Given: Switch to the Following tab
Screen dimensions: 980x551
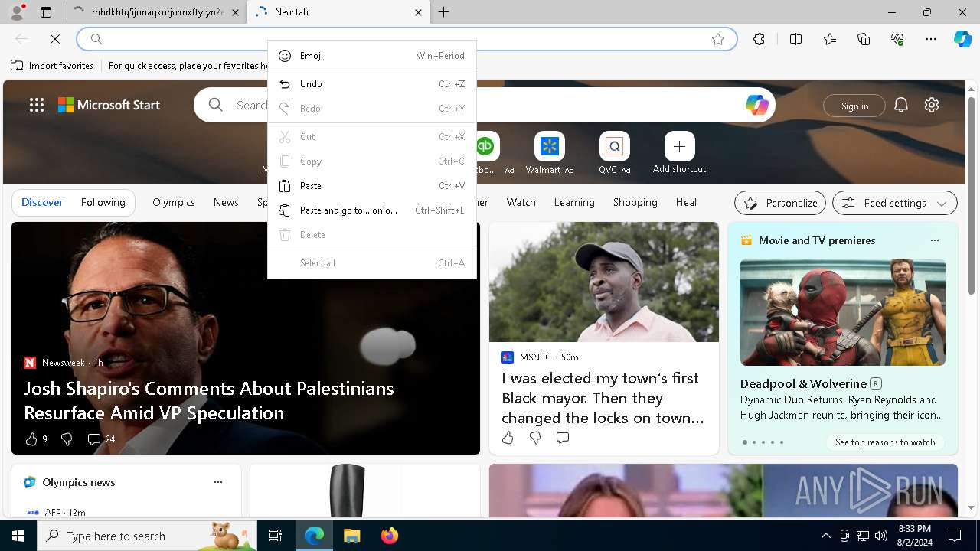Looking at the screenshot, I should point(103,202).
